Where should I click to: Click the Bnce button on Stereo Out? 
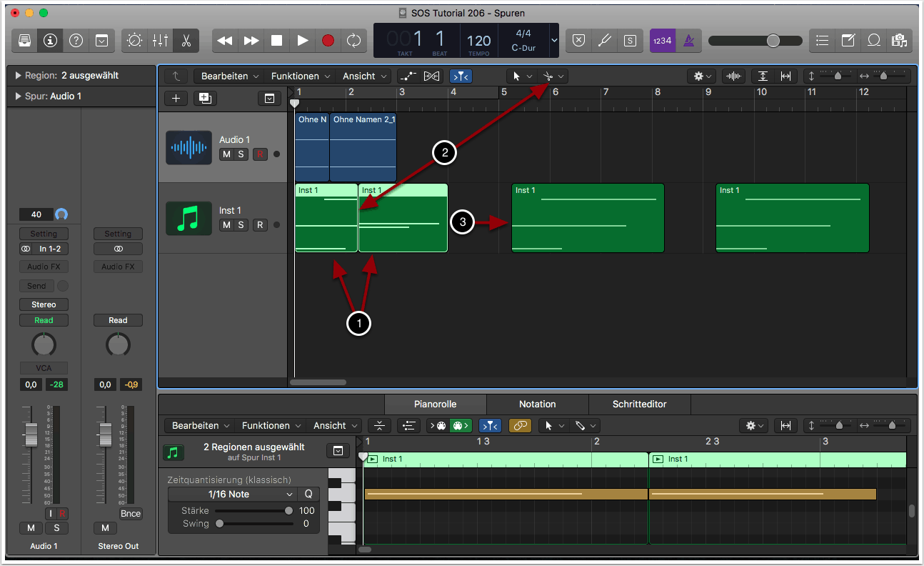pyautogui.click(x=131, y=514)
